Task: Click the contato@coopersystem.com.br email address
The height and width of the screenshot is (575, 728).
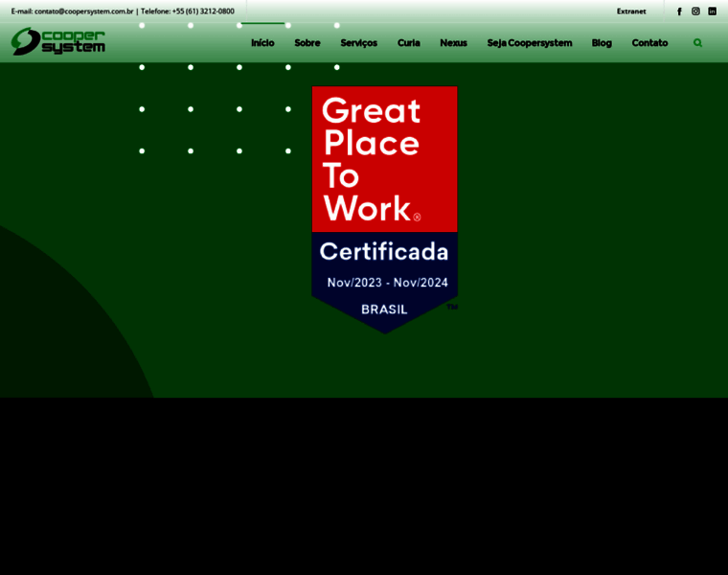Action: (x=83, y=11)
